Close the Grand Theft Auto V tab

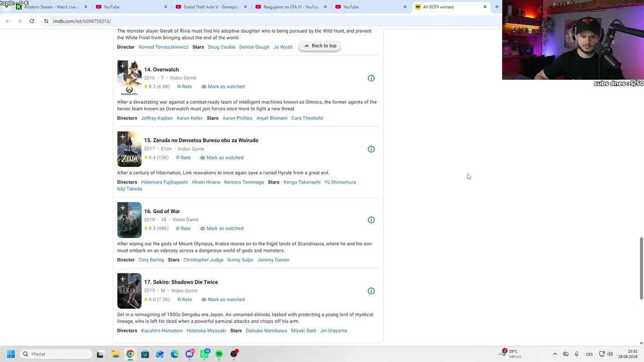click(x=246, y=7)
